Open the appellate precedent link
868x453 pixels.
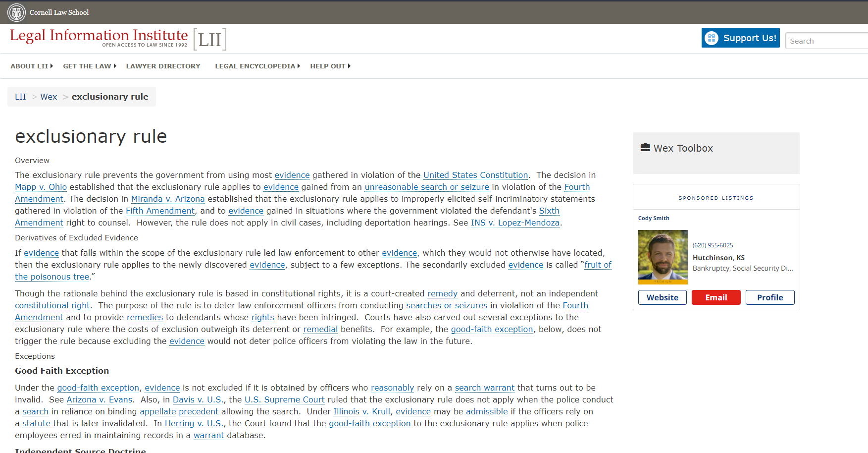pos(179,411)
